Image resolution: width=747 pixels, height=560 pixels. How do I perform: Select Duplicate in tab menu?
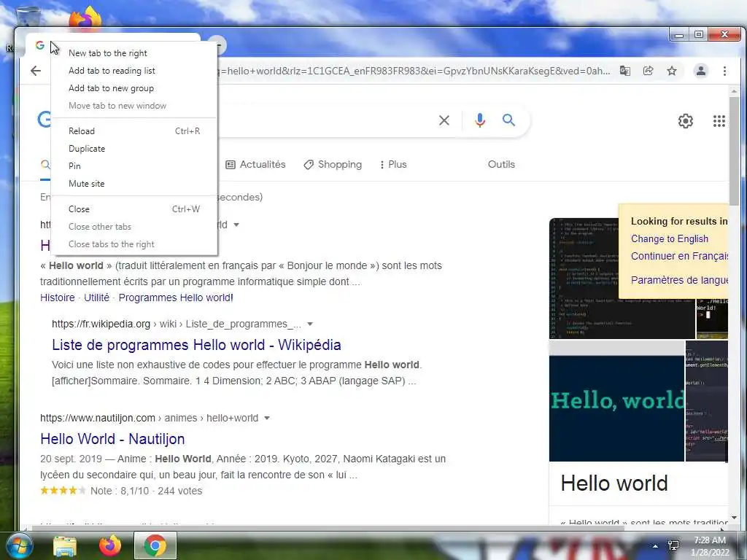click(134, 149)
